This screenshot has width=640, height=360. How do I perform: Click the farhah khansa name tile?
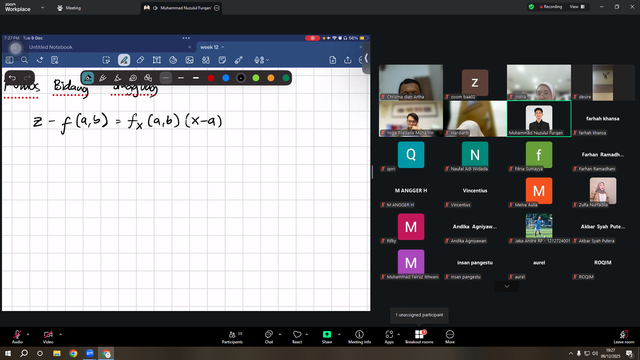[603, 119]
